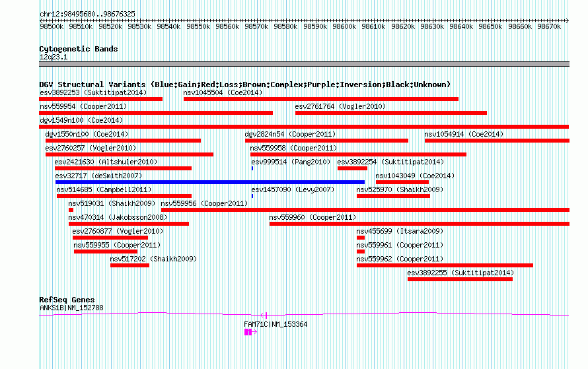The height and width of the screenshot is (369, 588).
Task: Click the esv1457090 (Levy2007) label
Action: coord(293,189)
